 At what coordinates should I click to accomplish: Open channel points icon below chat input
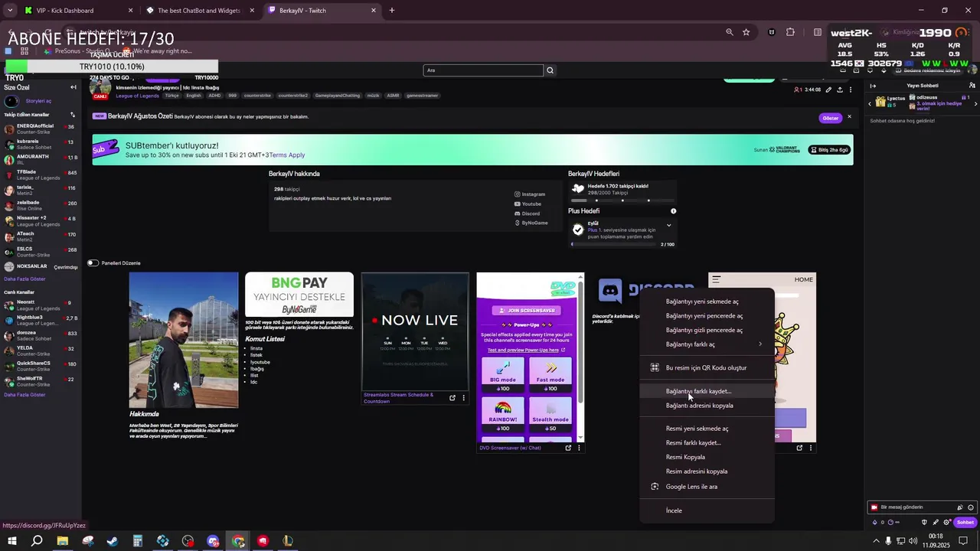click(890, 523)
